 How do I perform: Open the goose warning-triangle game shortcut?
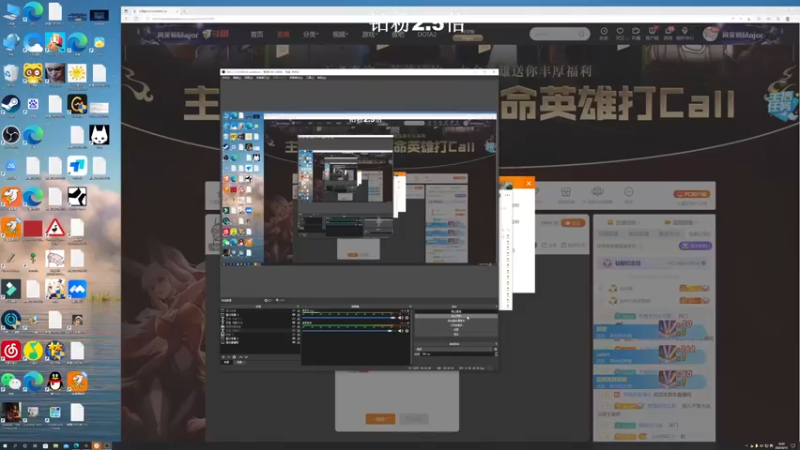pos(55,228)
